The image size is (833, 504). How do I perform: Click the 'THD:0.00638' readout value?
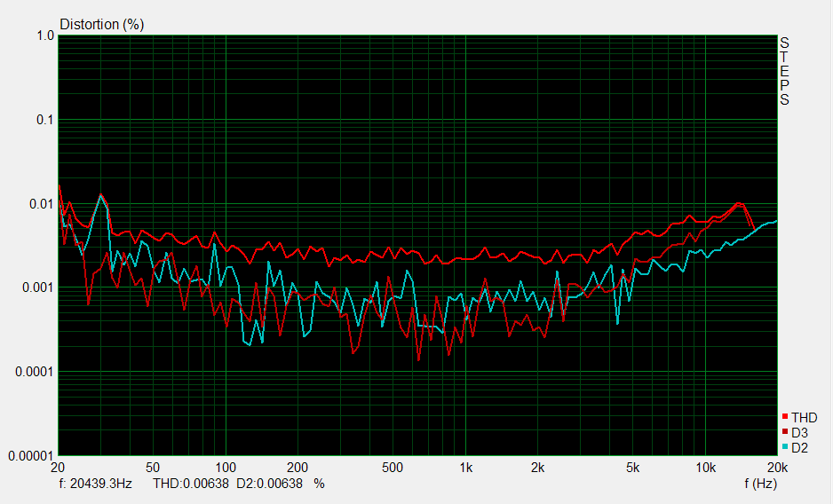(191, 484)
